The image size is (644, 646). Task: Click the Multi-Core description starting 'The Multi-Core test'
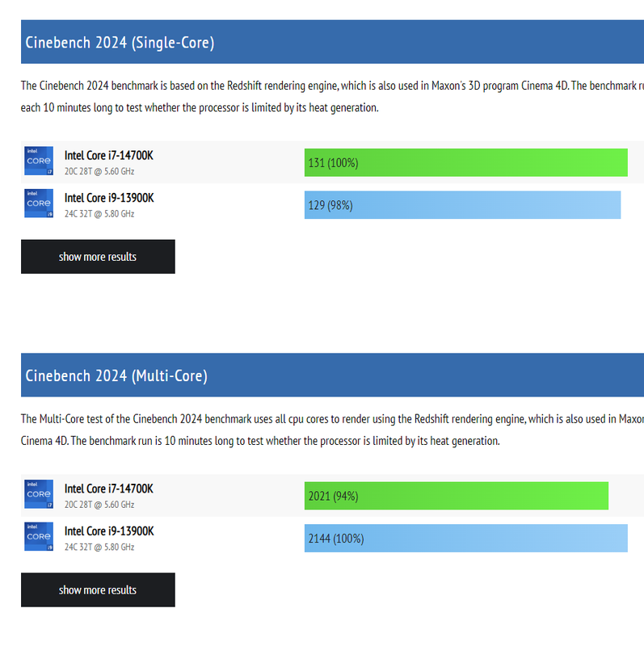(x=332, y=430)
